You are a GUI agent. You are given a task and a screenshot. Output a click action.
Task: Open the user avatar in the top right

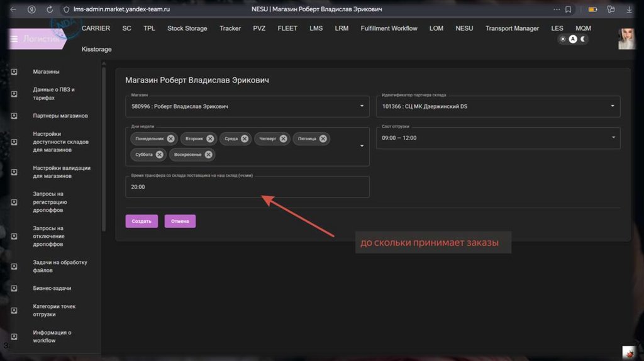click(x=626, y=39)
